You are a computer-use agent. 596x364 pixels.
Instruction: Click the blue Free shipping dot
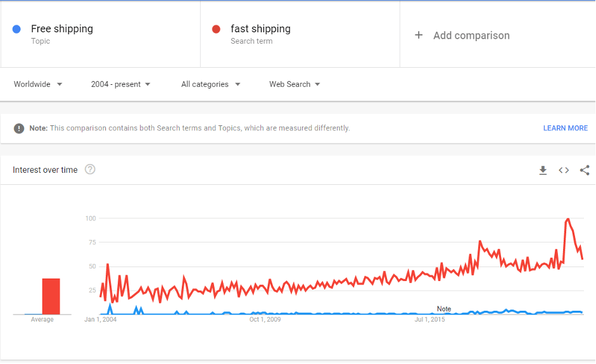pos(17,29)
